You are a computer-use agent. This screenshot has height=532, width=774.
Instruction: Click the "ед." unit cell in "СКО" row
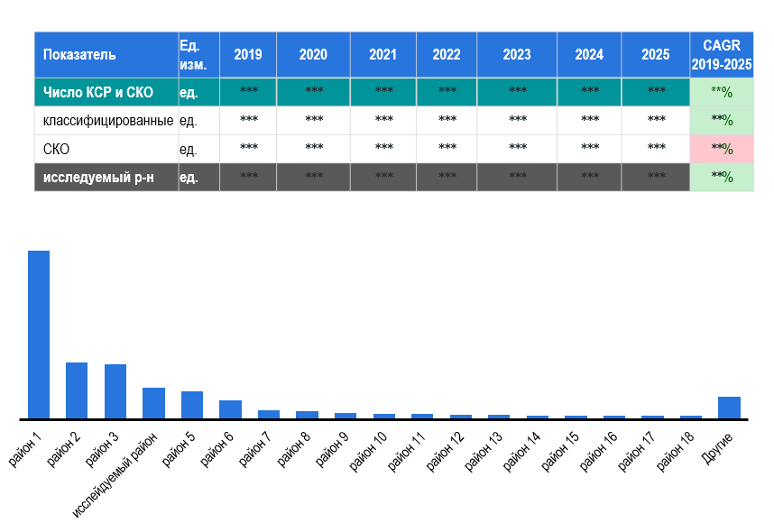[199, 149]
